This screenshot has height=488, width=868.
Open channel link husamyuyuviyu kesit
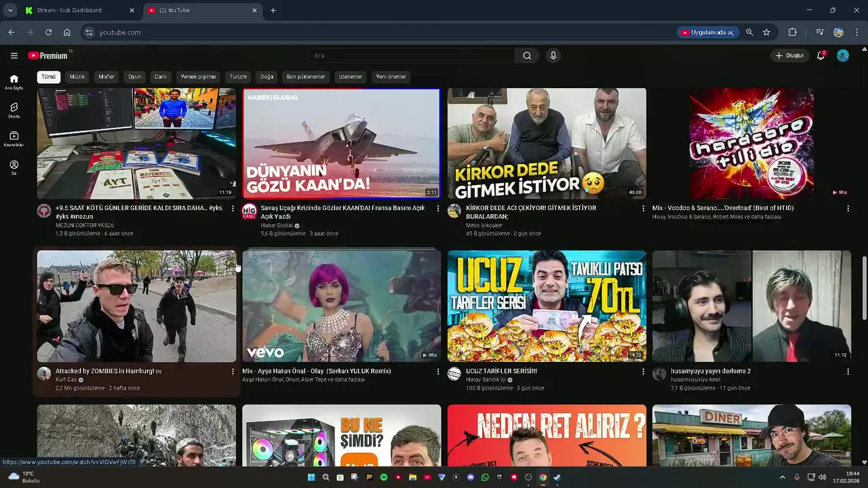[x=696, y=380]
